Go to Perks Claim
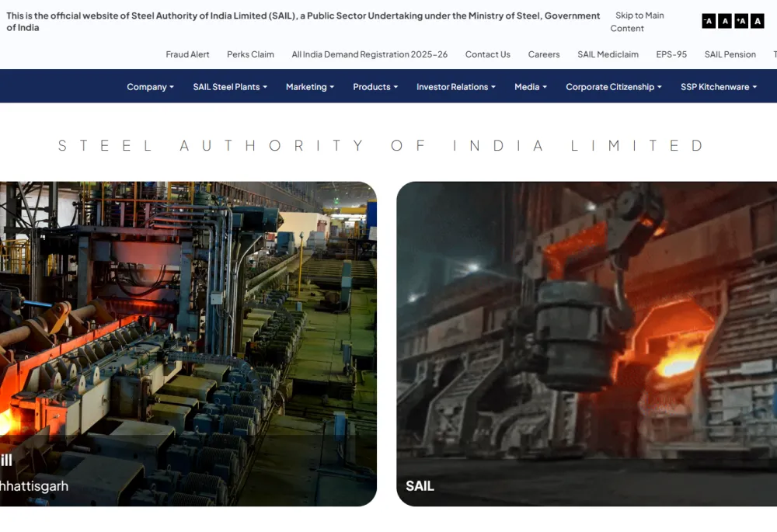Viewport: 777px width, 532px height. [250, 54]
